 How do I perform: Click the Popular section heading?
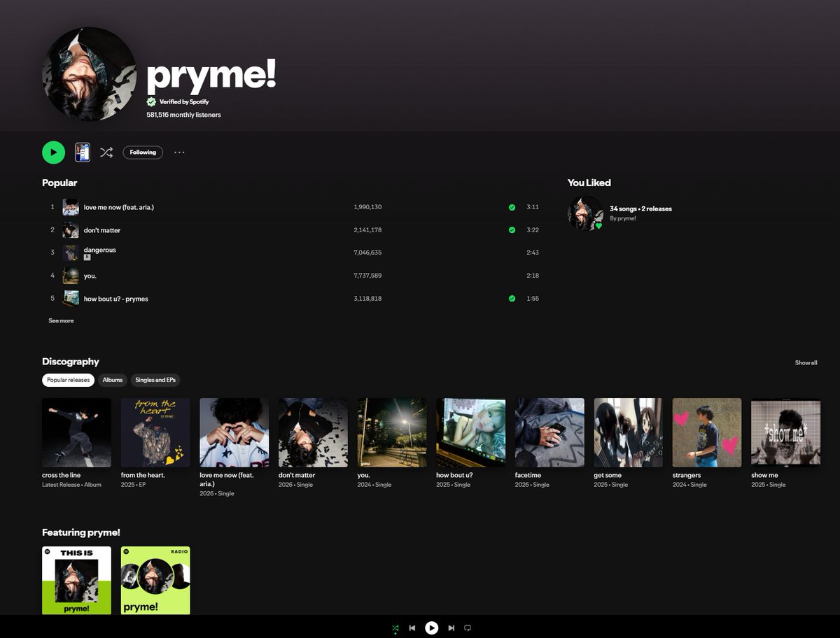(59, 183)
